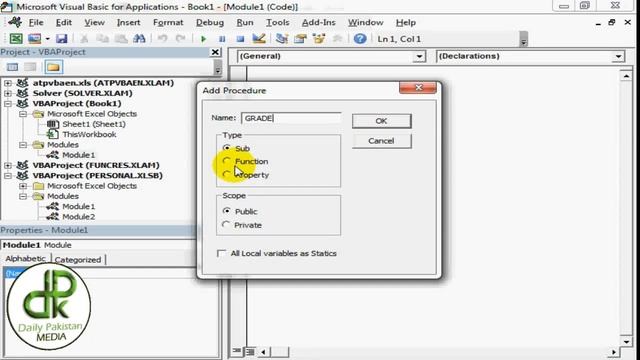
Task: Click the Paste toolbar icon
Action: tap(121, 39)
